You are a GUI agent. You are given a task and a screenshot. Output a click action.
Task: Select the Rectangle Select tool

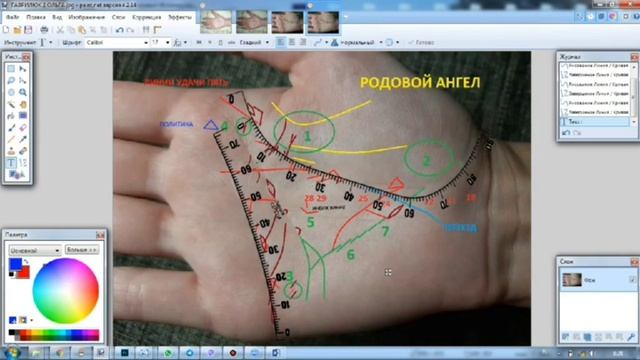[x=11, y=69]
